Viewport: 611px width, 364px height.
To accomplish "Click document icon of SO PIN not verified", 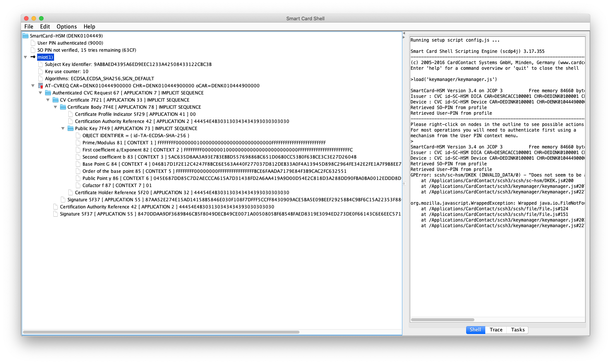I will [33, 50].
